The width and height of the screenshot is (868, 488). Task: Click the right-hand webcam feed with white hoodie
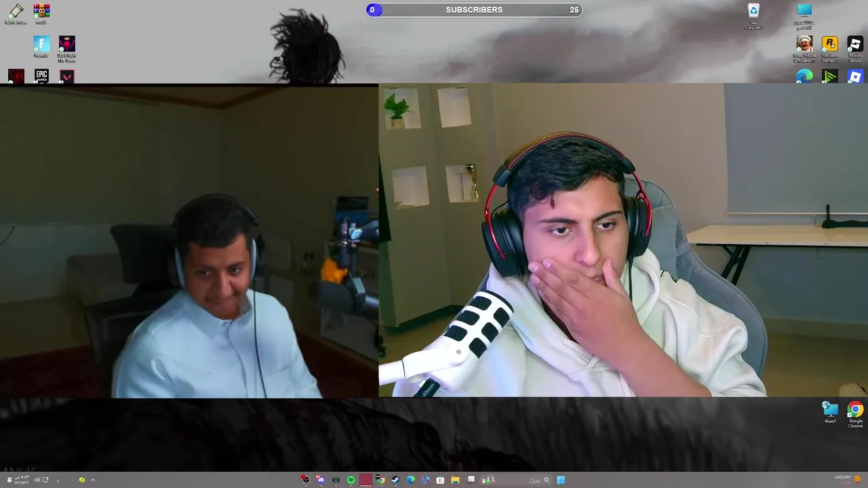click(x=623, y=240)
